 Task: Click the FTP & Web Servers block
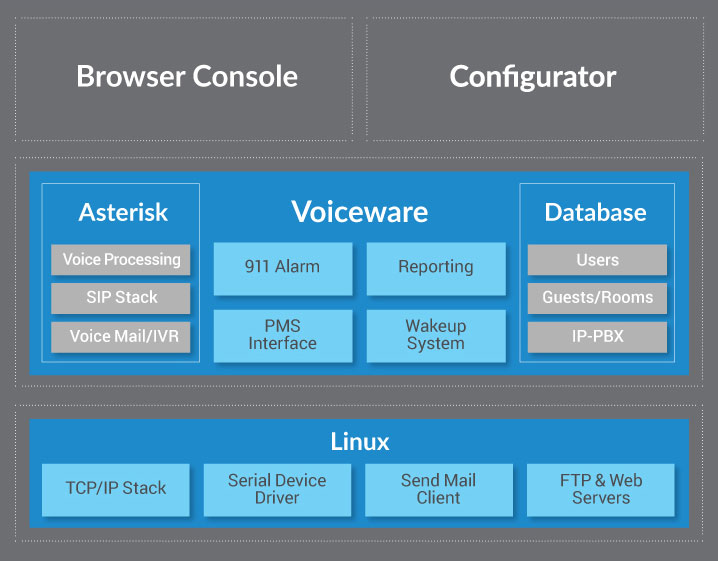click(601, 490)
